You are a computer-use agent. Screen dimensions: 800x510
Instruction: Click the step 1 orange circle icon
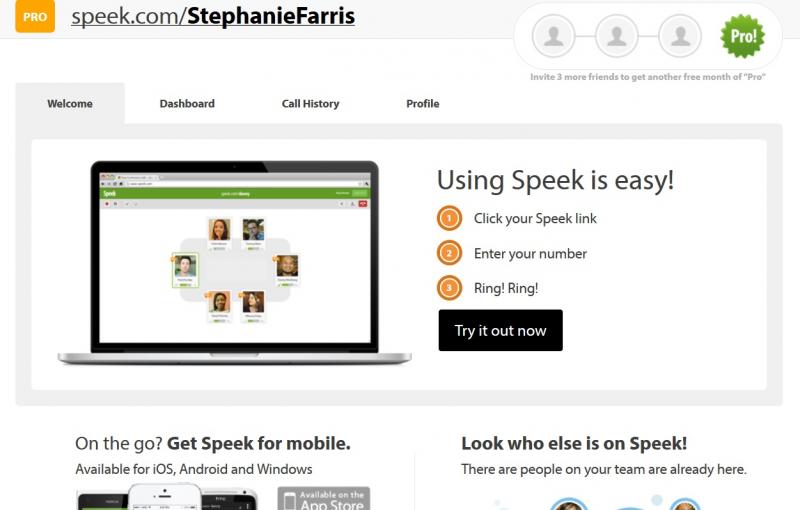[x=449, y=219]
